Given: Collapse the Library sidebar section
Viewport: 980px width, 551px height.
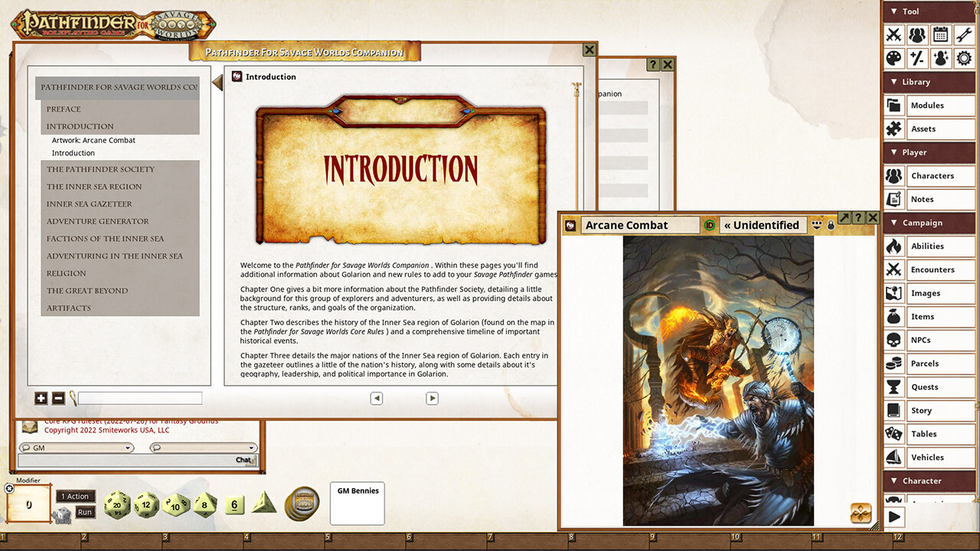Looking at the screenshot, I should pos(893,82).
